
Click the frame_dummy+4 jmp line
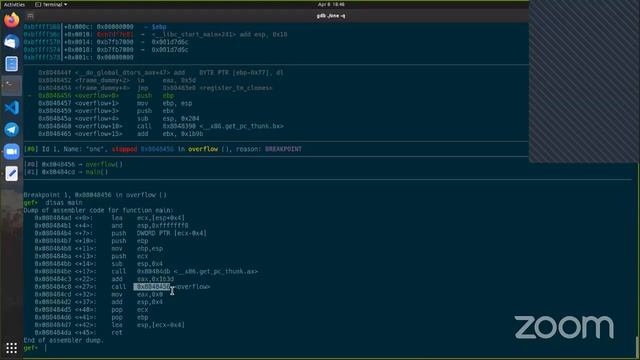pyautogui.click(x=155, y=88)
